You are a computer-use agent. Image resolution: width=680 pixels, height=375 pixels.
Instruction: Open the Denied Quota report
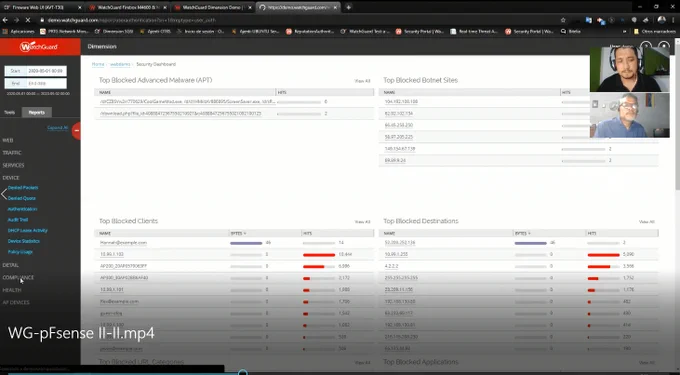coord(22,198)
